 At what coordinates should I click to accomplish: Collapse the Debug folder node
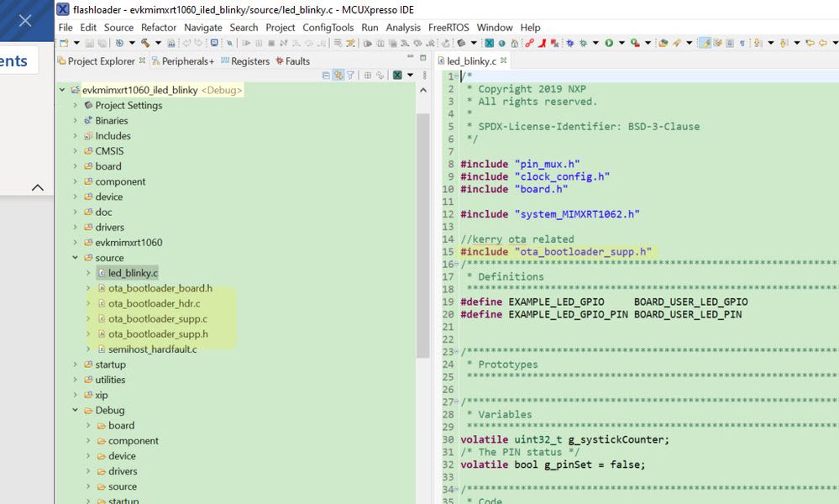click(76, 410)
